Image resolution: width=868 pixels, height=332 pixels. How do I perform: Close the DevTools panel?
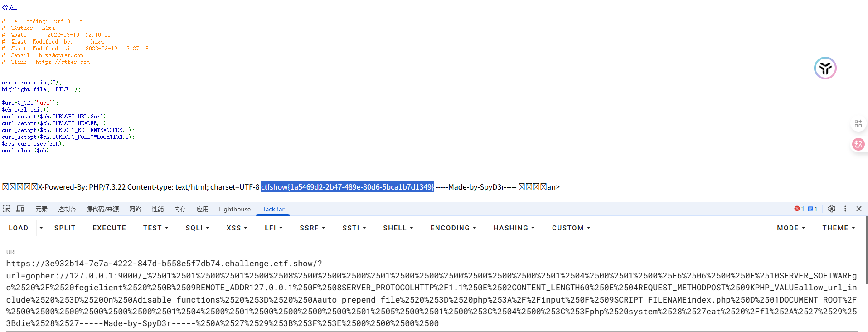click(x=858, y=209)
